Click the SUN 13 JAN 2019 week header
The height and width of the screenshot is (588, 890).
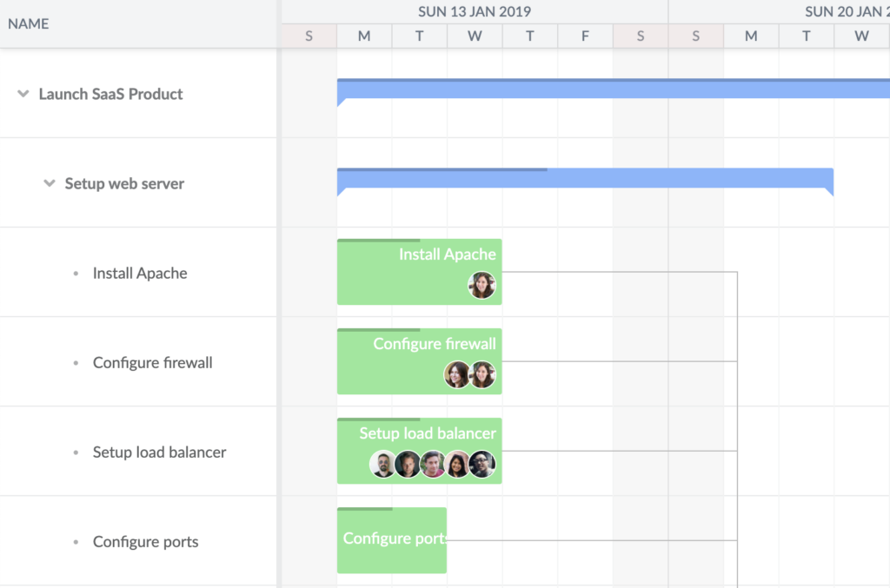coord(475,11)
